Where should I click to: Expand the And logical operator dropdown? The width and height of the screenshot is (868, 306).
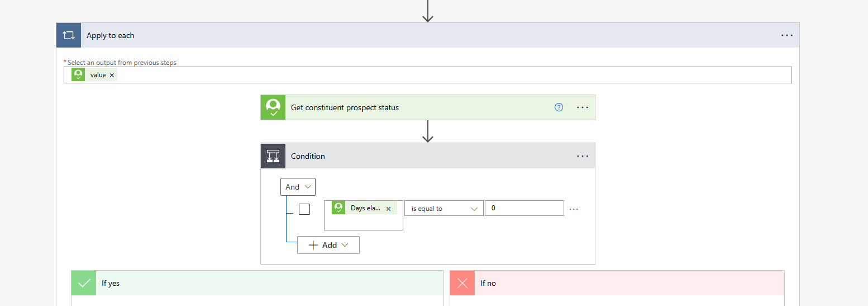(x=298, y=187)
